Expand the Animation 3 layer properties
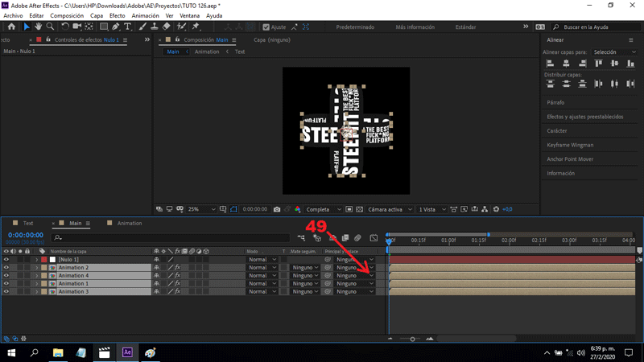 pyautogui.click(x=36, y=291)
